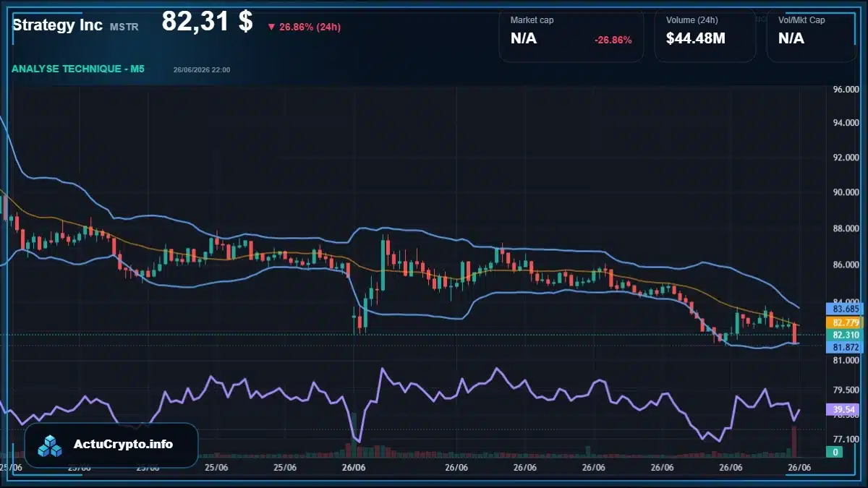
Task: Click the Volume (24h) card heading
Action: 692,20
